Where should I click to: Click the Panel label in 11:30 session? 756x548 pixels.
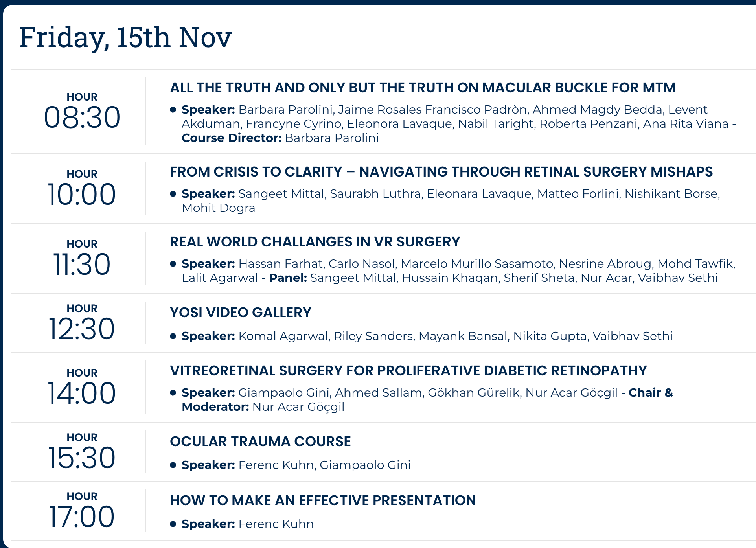[288, 278]
